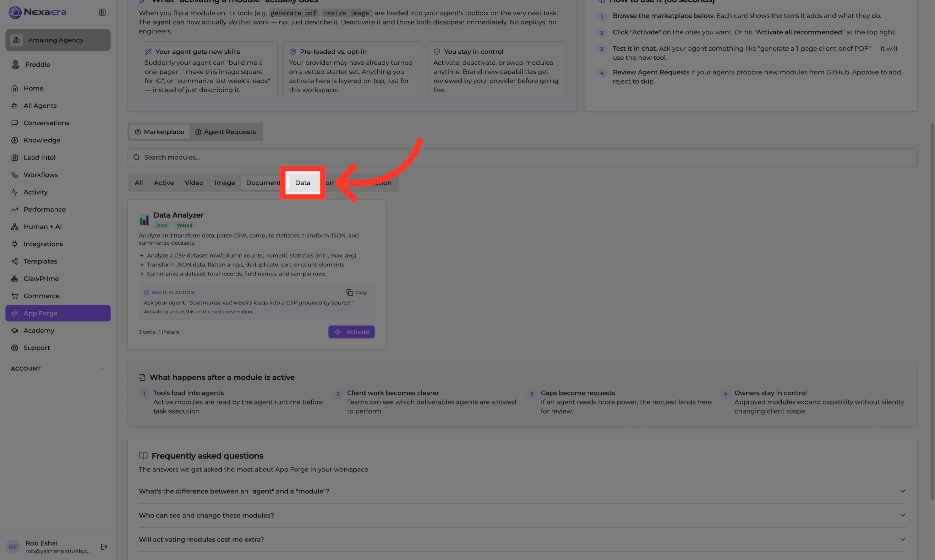This screenshot has height=560, width=935.
Task: Click the Performance trending arrow icon
Action: [x=14, y=209]
